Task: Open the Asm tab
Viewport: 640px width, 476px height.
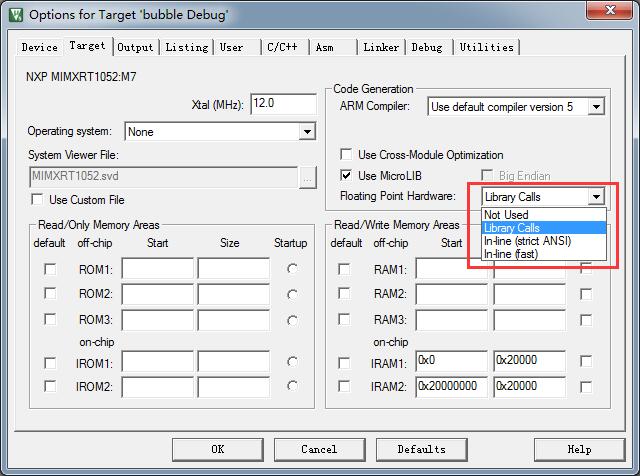Action: tap(324, 47)
